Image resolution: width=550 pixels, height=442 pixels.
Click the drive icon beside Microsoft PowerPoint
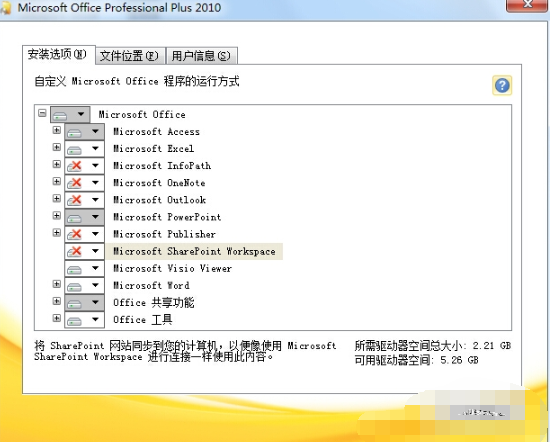tap(74, 219)
